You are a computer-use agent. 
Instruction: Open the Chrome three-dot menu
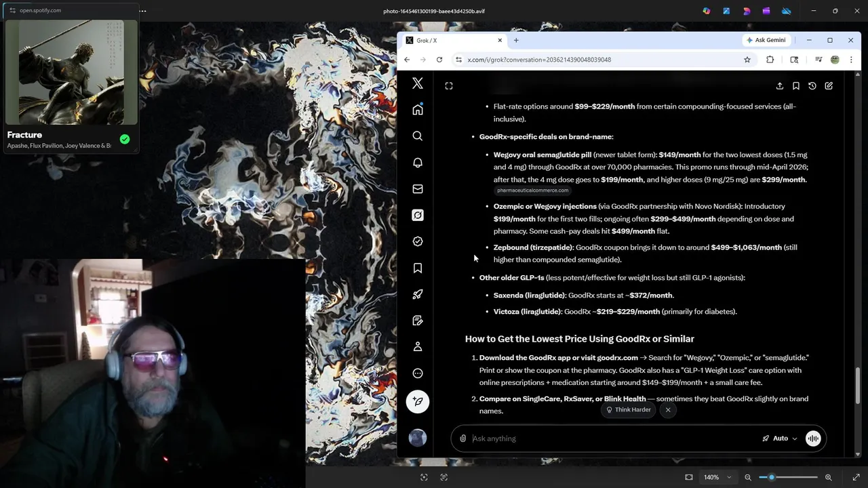pyautogui.click(x=851, y=60)
